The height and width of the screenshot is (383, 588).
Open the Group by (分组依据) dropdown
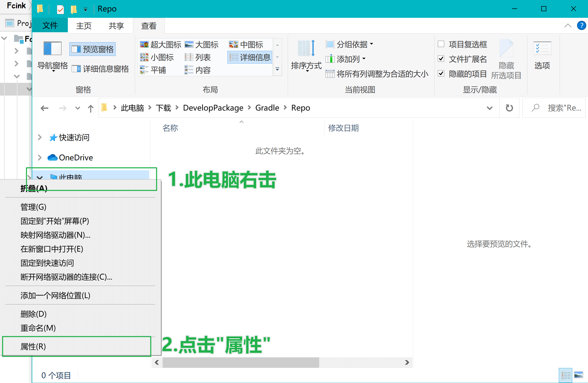(x=352, y=44)
